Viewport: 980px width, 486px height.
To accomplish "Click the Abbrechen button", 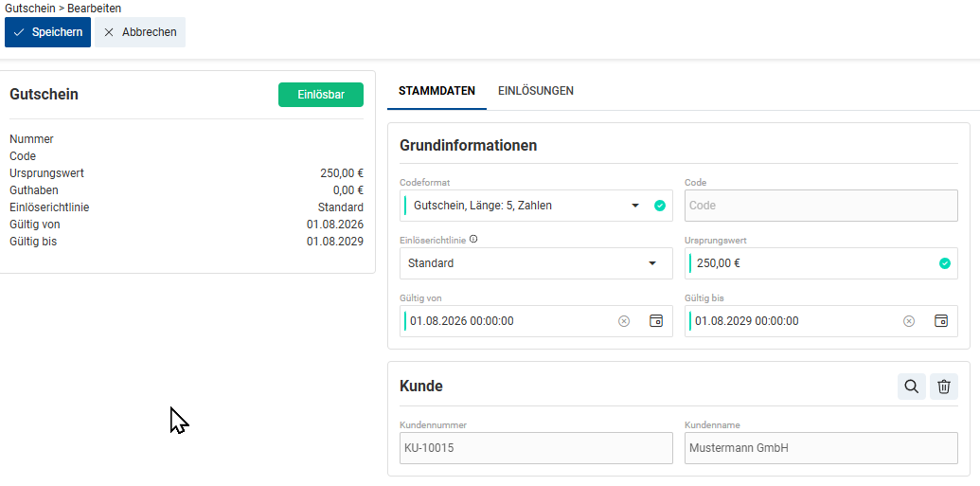I will point(140,32).
